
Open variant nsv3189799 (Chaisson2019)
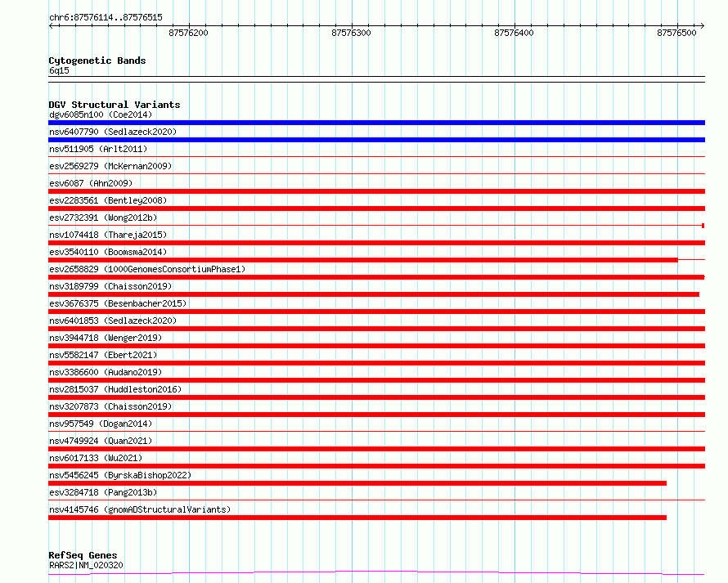(110, 286)
